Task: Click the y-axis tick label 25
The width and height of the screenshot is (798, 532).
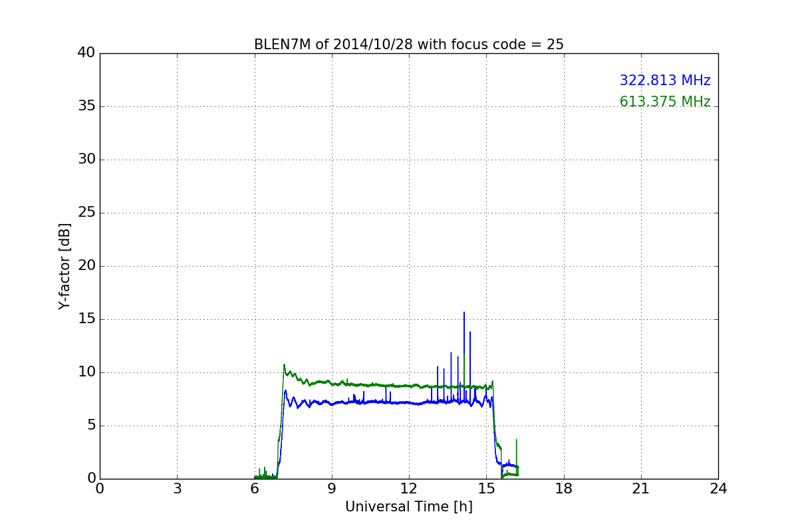Action: (86, 213)
